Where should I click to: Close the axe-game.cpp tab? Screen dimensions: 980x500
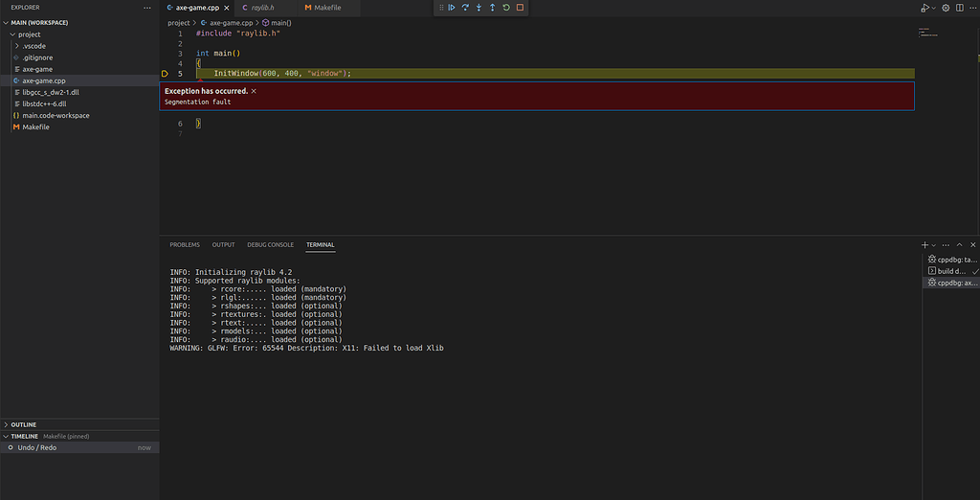pyautogui.click(x=225, y=8)
